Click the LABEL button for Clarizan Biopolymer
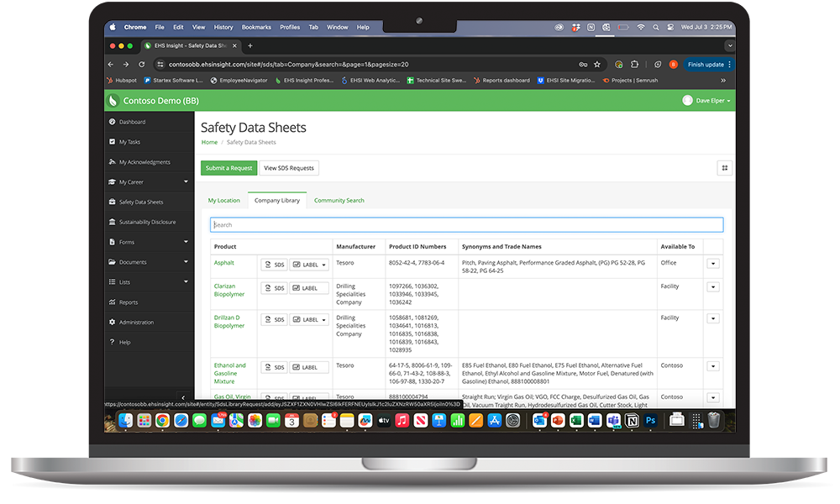 (x=307, y=287)
